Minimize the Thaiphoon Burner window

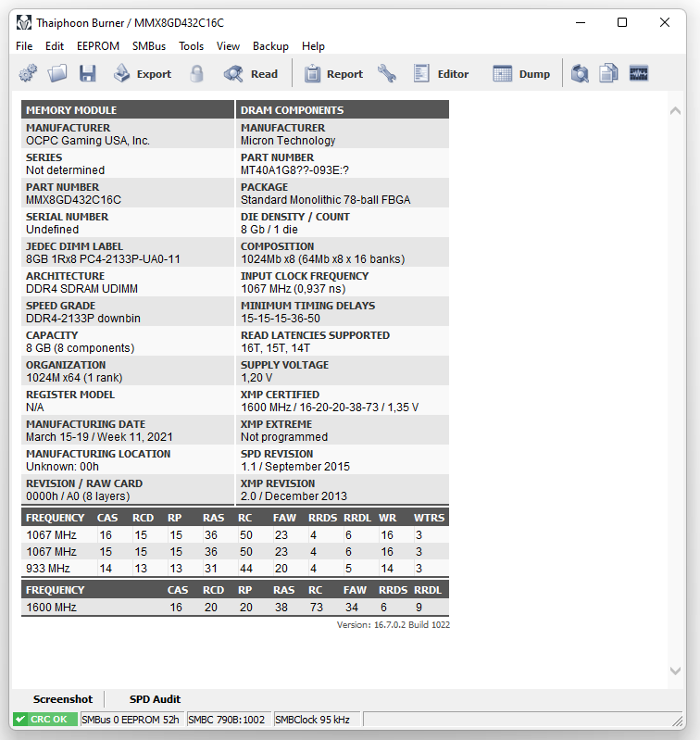click(x=581, y=22)
